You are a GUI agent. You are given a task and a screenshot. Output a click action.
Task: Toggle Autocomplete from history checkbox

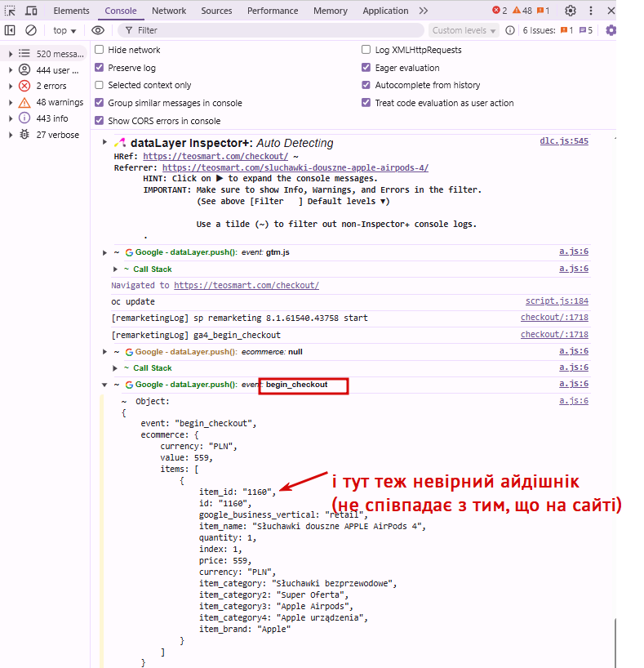366,85
